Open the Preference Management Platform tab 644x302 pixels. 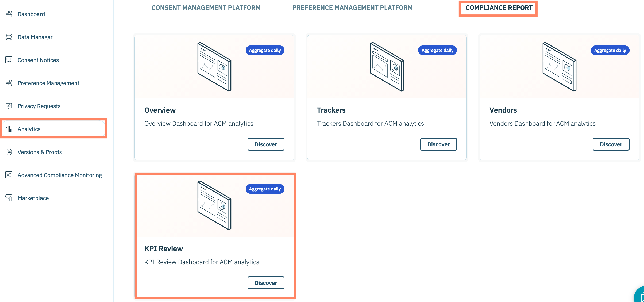pos(352,8)
